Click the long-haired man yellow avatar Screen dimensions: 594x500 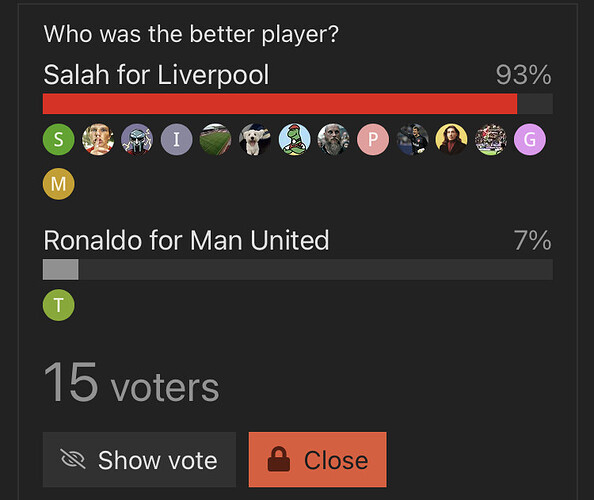pyautogui.click(x=451, y=139)
